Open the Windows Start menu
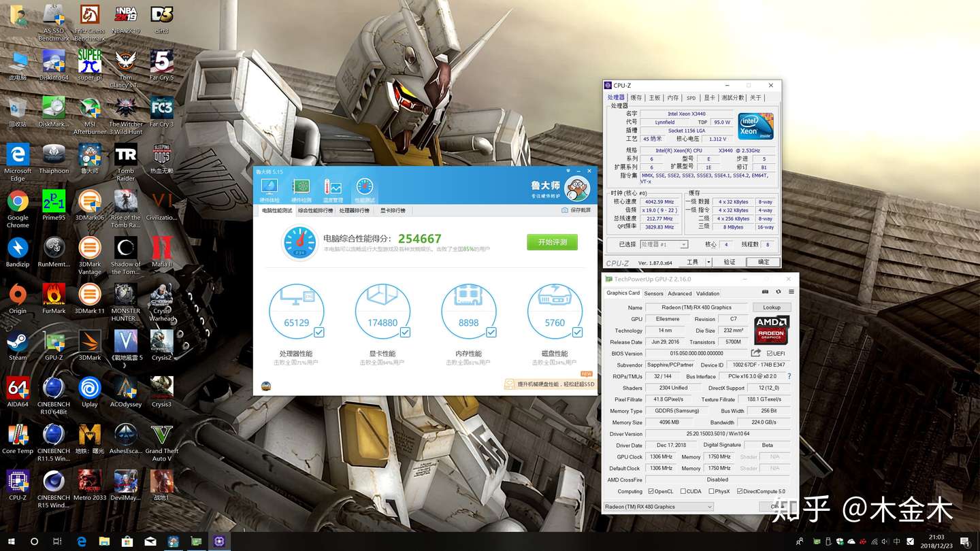The image size is (980, 551). click(x=10, y=541)
